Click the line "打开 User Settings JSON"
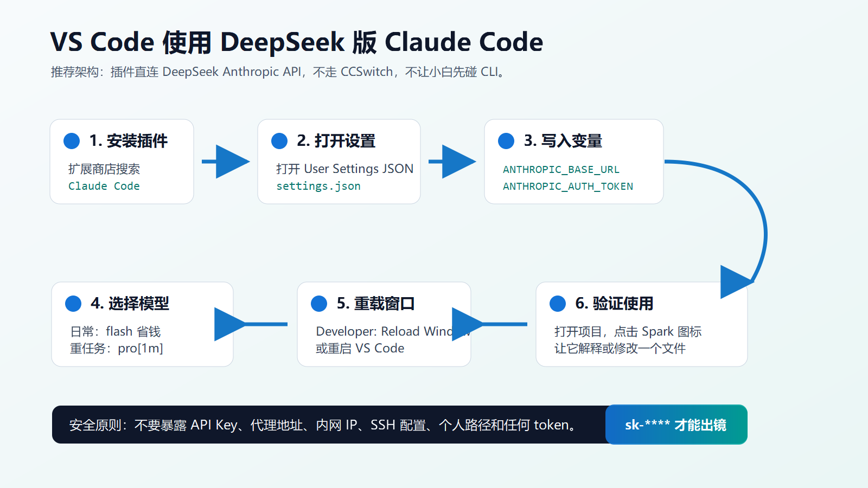Viewport: 868px width, 488px height. tap(344, 169)
